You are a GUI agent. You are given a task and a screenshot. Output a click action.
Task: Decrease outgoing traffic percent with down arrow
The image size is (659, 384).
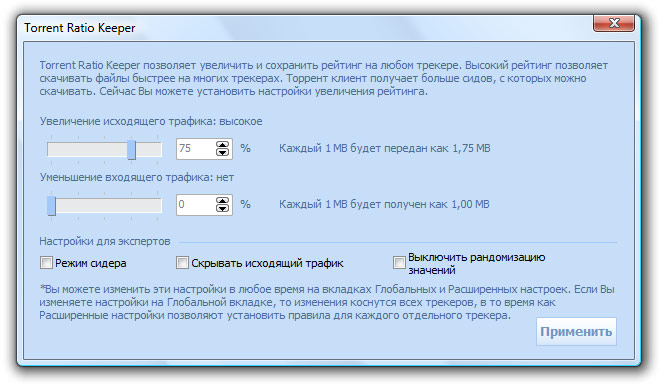coord(222,153)
